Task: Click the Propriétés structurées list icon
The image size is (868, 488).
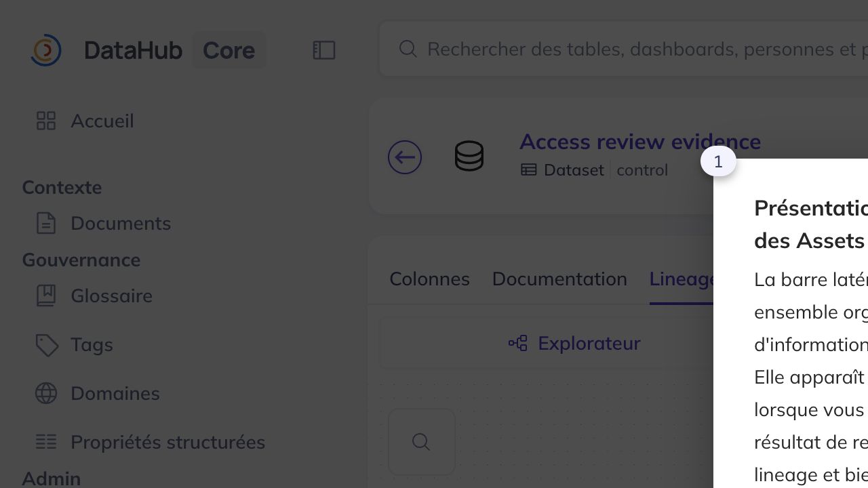Action: [46, 442]
